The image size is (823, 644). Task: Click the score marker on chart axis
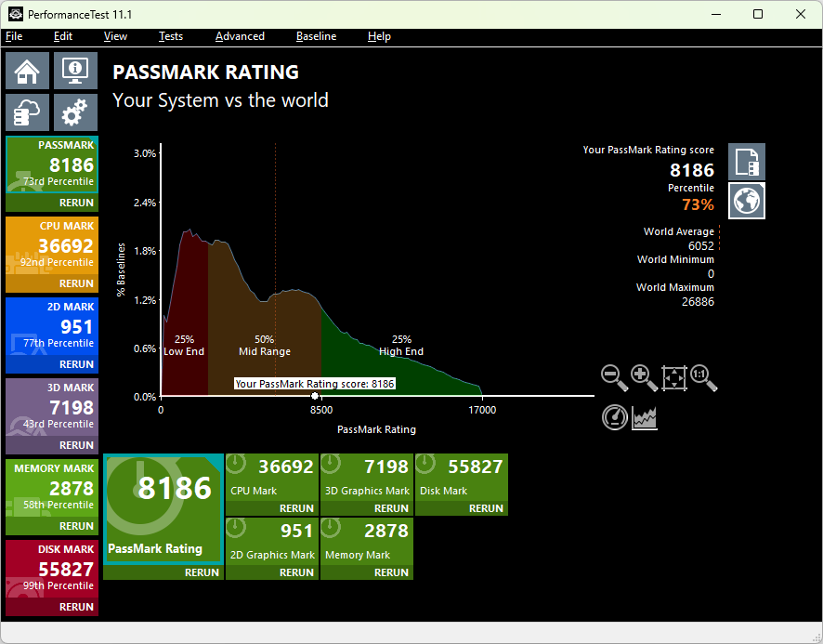pos(315,396)
